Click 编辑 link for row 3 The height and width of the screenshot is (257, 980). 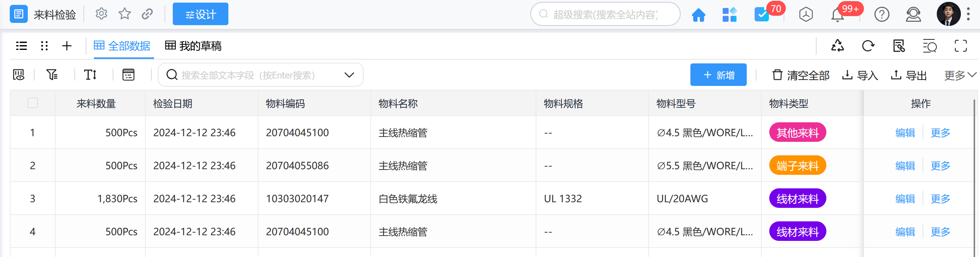904,199
